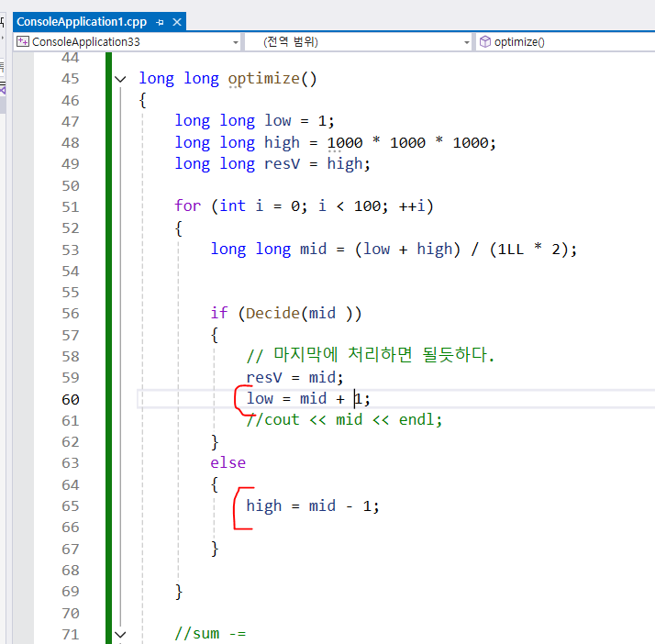The width and height of the screenshot is (655, 644).
Task: Pin the ConsoleApplication1.cpp tab
Action: 160,22
